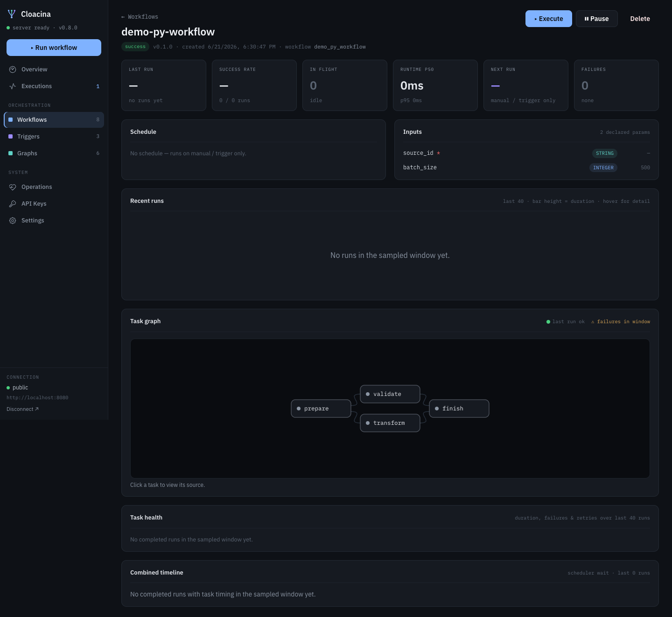Click the success status badge
This screenshot has height=617, width=672.
point(135,47)
